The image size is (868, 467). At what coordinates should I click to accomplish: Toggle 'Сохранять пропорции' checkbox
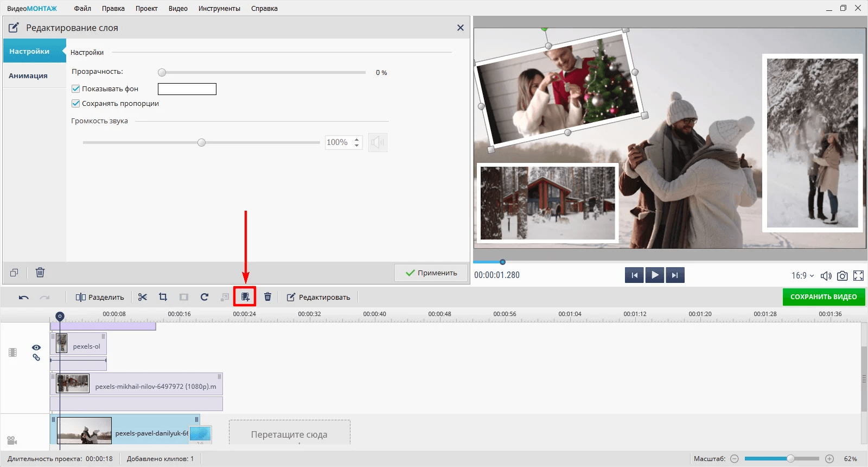(76, 103)
